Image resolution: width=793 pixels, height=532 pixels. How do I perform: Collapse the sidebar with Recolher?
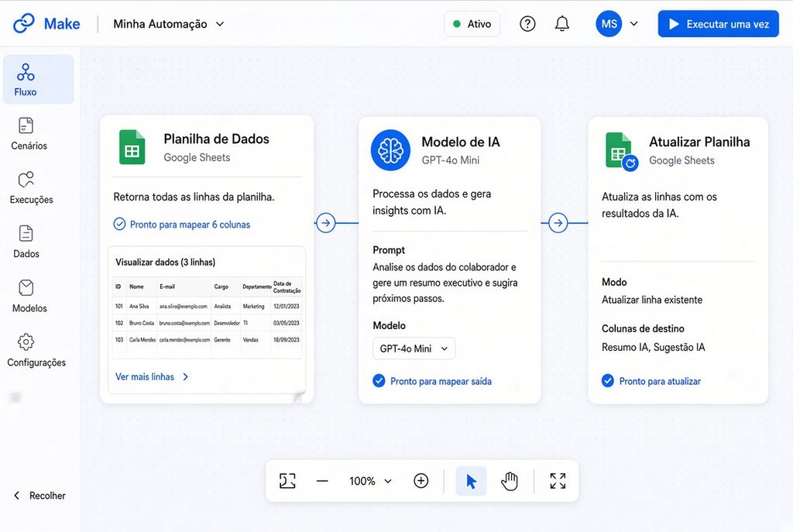coord(39,496)
